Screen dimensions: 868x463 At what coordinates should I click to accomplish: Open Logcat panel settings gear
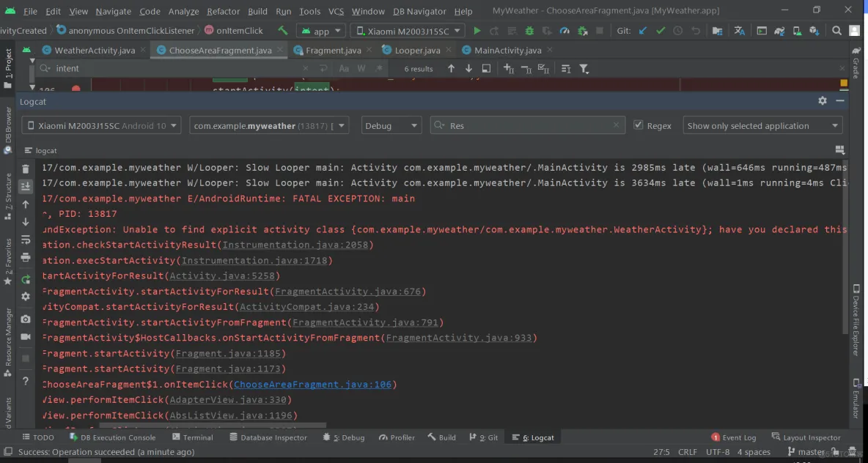[823, 100]
